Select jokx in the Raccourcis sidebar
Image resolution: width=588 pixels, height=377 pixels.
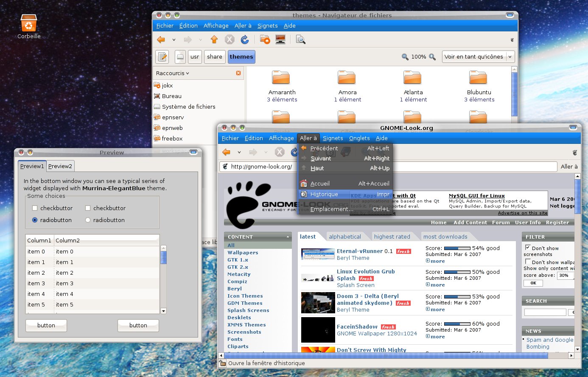coord(167,86)
